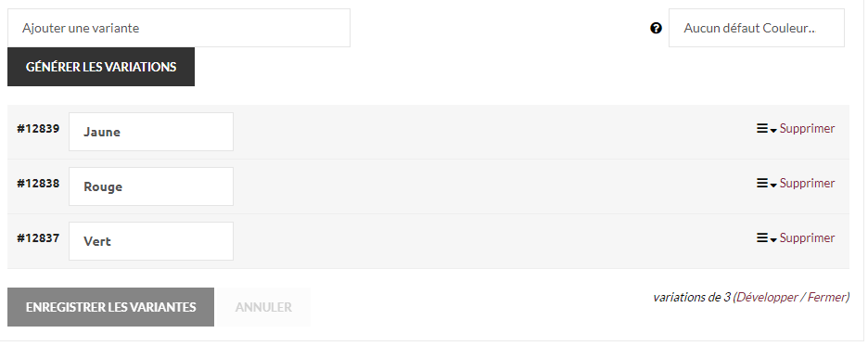Screen dimensions: 868x346
Task: Click the Fermer link
Action: point(826,297)
